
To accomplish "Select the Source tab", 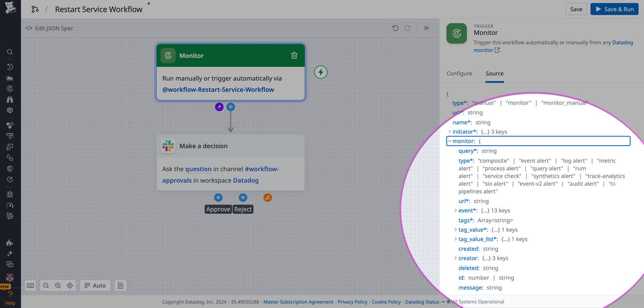I will pos(494,74).
